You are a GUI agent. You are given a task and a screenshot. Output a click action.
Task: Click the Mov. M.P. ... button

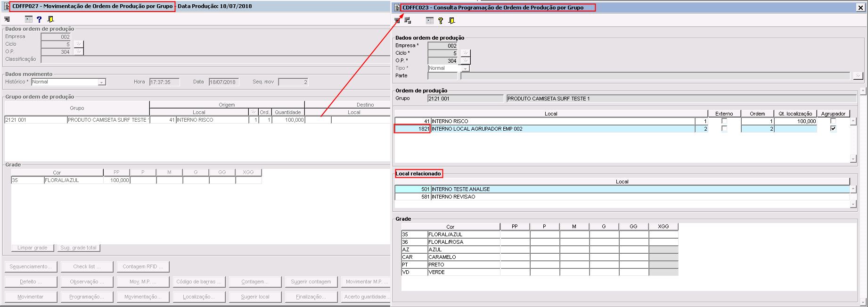coord(143,282)
